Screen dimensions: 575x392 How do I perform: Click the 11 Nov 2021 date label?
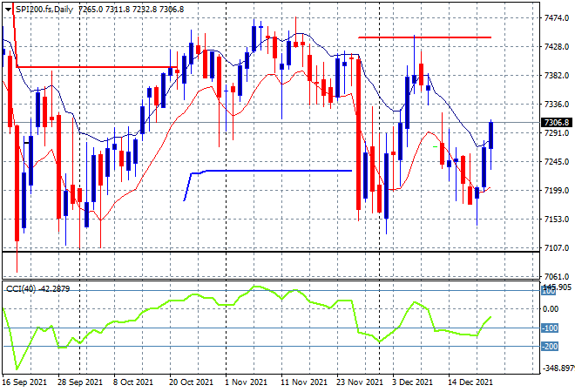(x=304, y=382)
